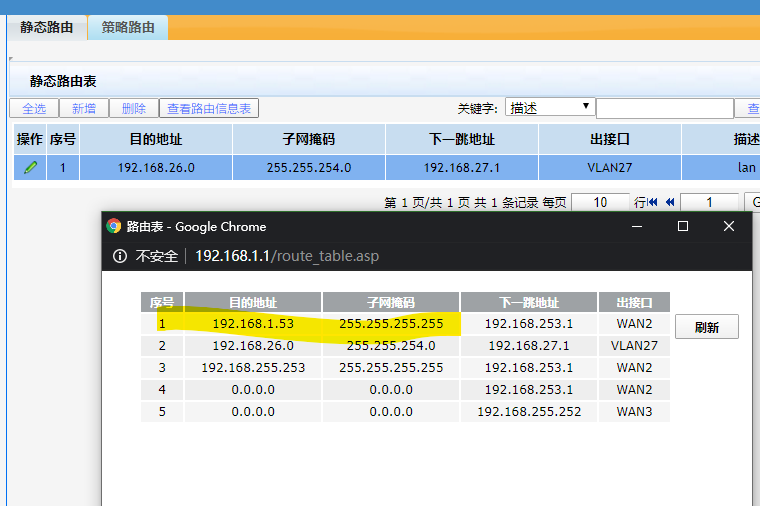Click the 目的地址 header in static route table

click(156, 140)
